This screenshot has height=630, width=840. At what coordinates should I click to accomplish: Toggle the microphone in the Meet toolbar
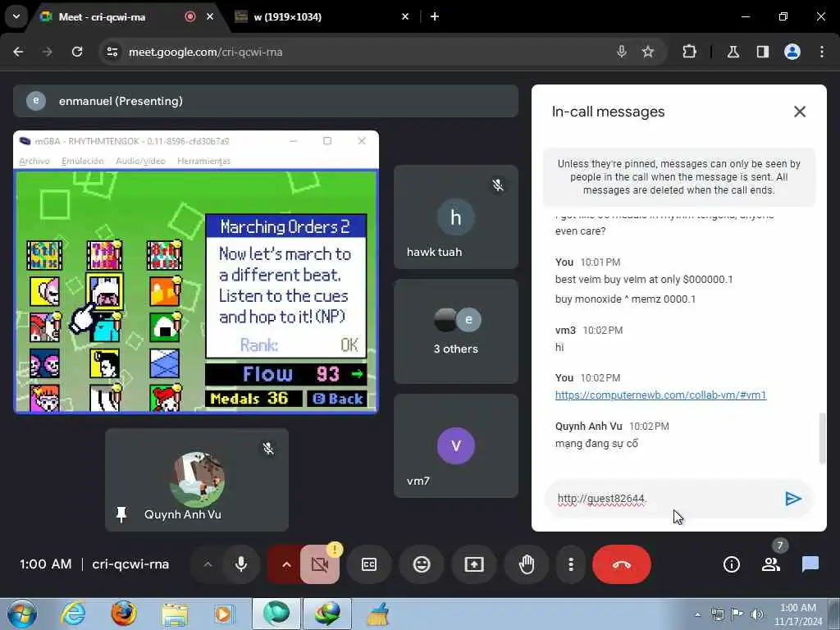(241, 564)
